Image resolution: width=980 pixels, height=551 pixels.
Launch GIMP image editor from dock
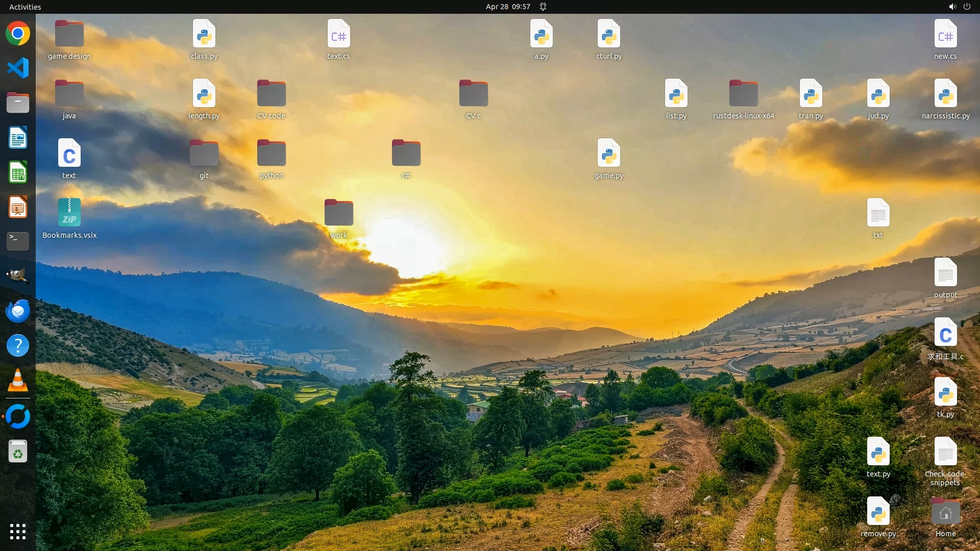point(18,276)
